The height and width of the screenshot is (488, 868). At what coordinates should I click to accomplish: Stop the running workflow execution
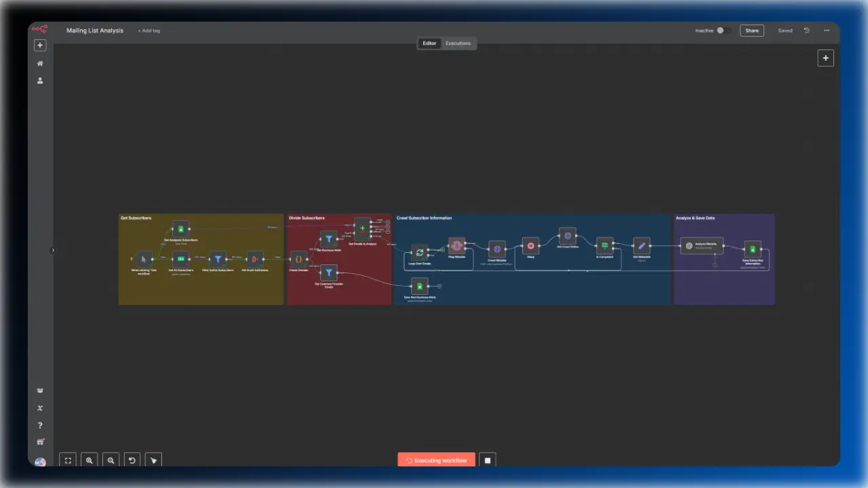(x=488, y=460)
